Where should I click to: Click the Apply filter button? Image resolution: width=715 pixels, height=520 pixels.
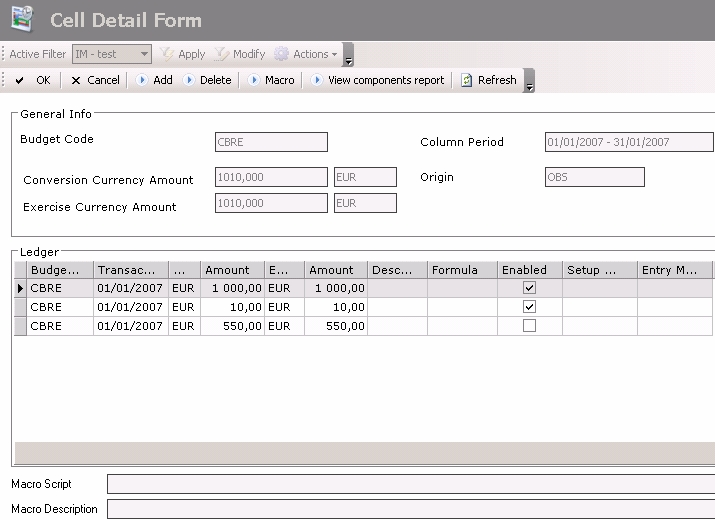pos(183,54)
